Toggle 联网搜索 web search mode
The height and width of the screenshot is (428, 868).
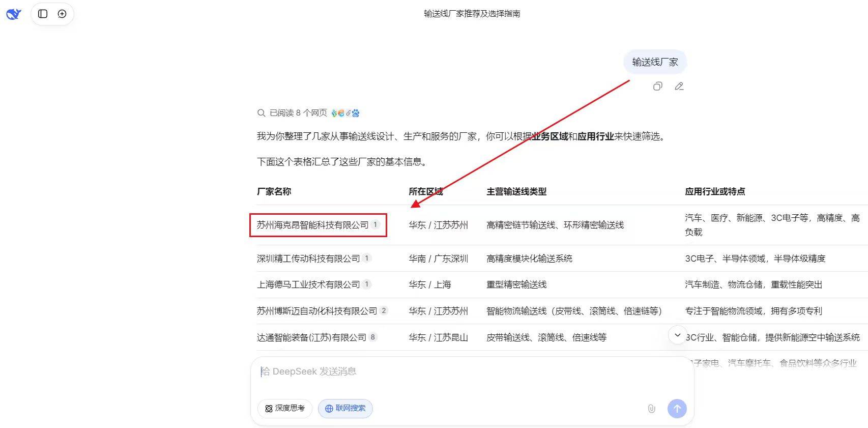click(345, 408)
